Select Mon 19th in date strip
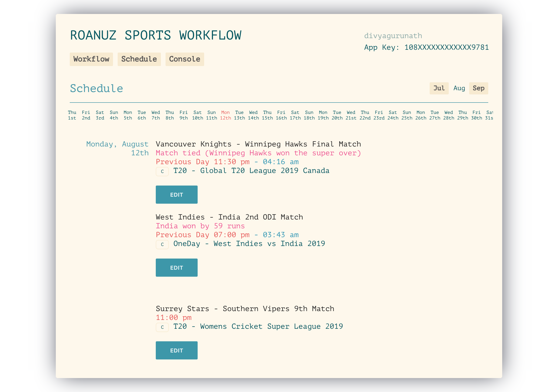 pos(323,115)
